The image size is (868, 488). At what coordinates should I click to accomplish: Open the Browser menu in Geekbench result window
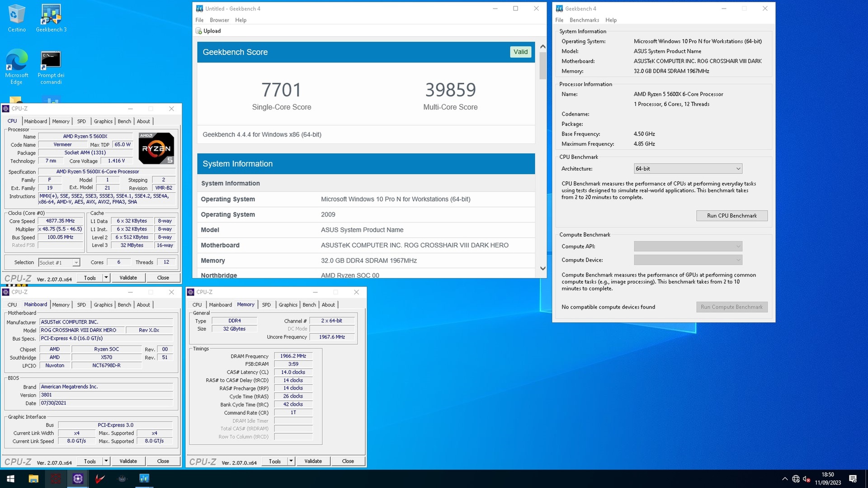(219, 20)
